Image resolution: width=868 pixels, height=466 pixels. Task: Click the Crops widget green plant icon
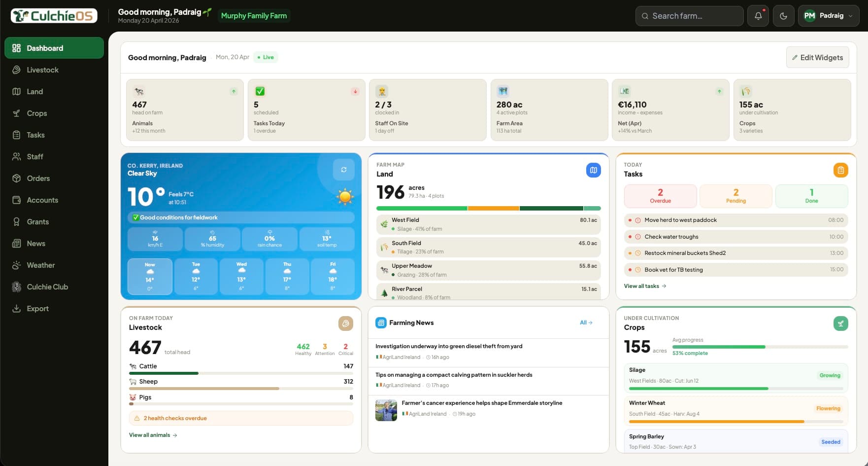841,323
